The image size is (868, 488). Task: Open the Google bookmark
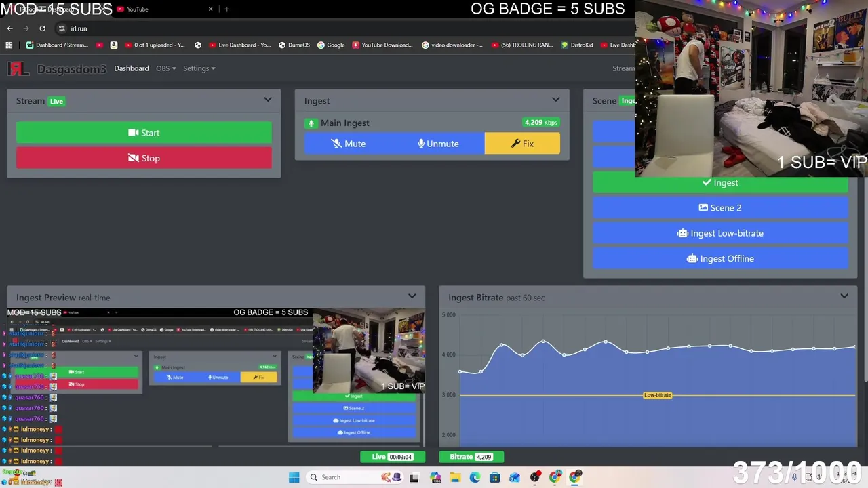[x=331, y=45]
